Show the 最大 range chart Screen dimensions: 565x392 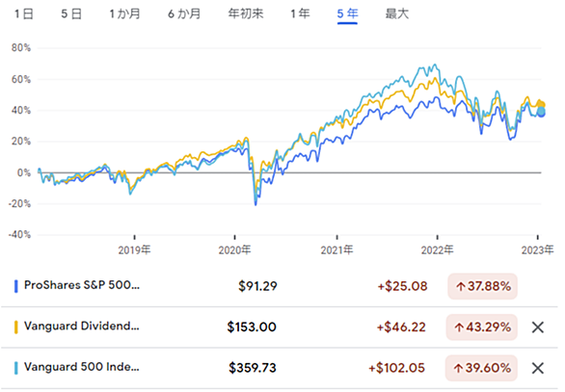[396, 14]
